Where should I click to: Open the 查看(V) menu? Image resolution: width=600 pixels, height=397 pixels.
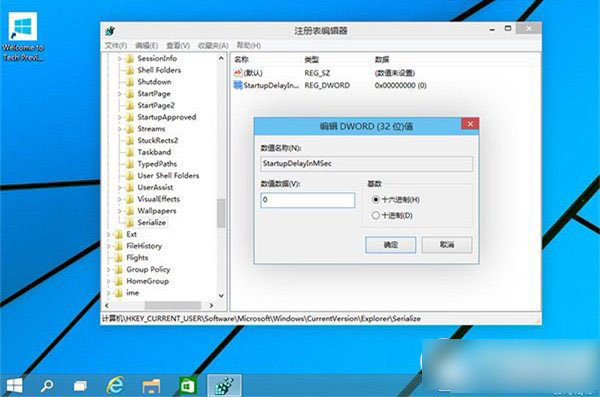click(178, 45)
